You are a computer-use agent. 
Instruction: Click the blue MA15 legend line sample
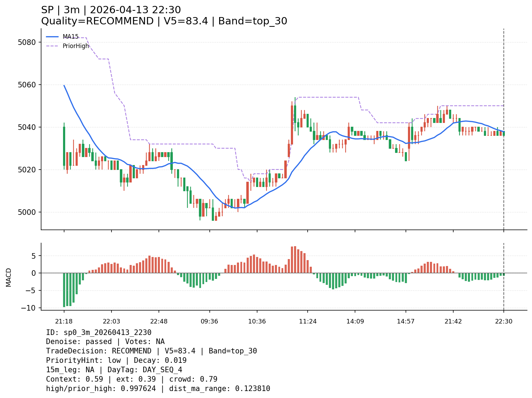click(52, 37)
